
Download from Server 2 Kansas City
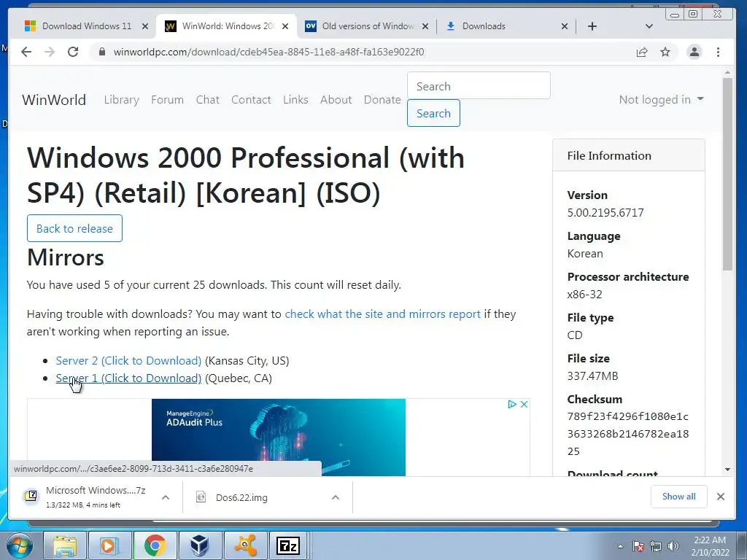[x=128, y=360]
